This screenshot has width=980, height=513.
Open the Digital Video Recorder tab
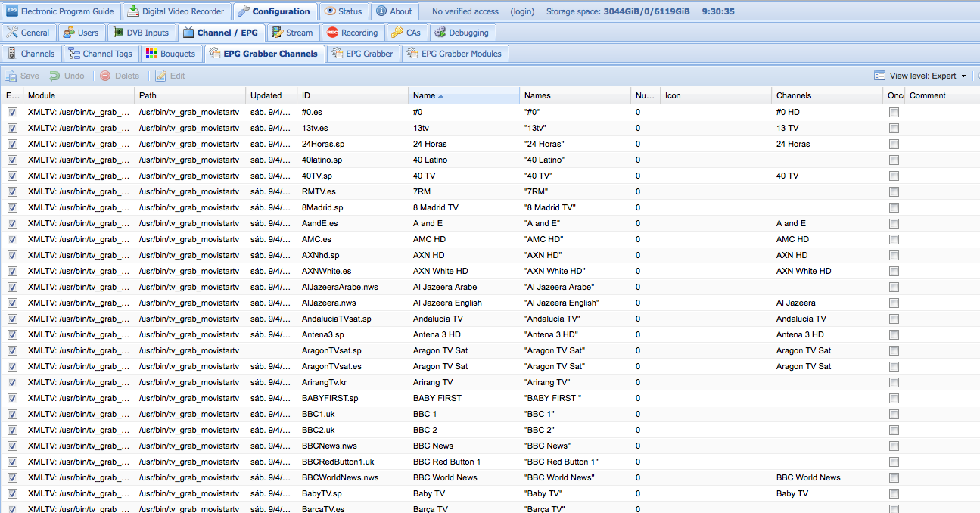[x=176, y=11]
